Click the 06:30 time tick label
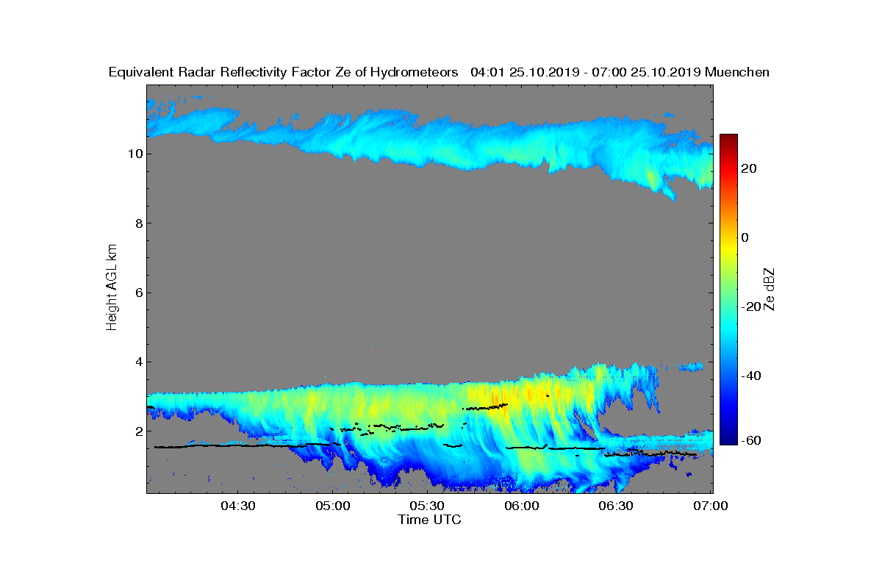 point(617,506)
